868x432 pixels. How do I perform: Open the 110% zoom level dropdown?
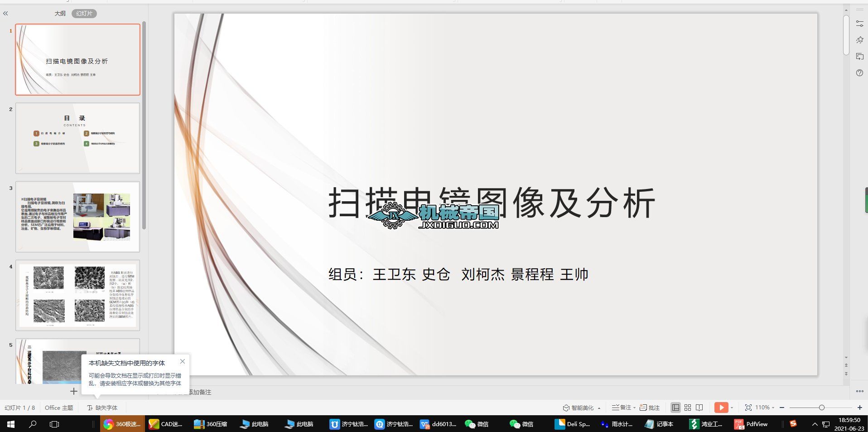(x=765, y=408)
